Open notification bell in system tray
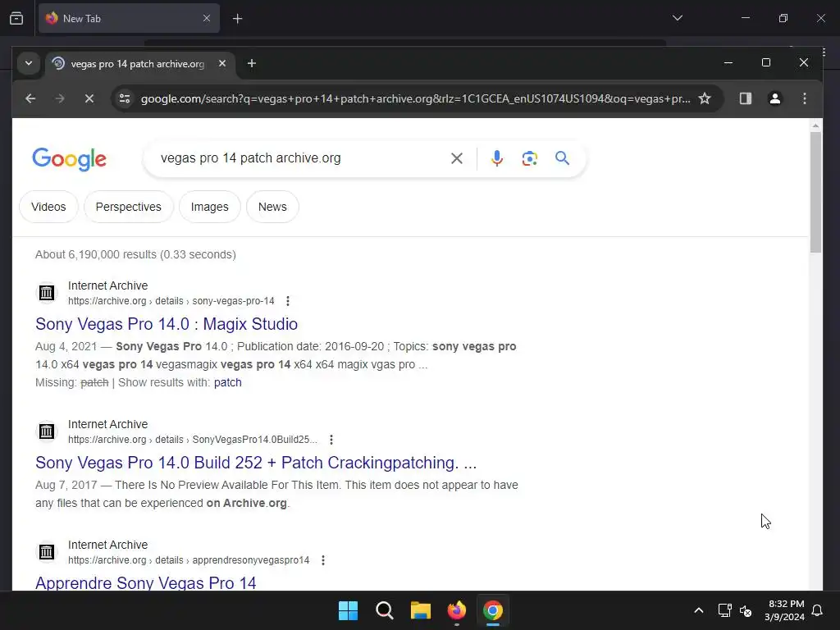Viewport: 840px width, 630px height. (817, 610)
